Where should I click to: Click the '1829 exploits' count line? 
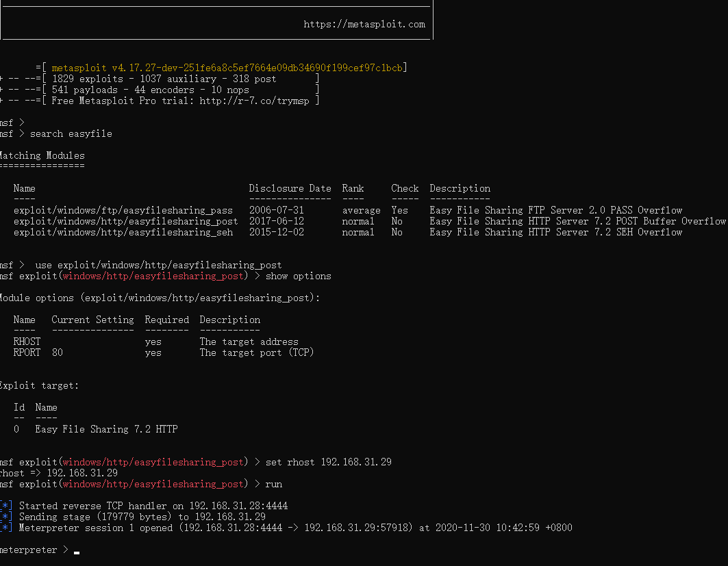coord(164,79)
